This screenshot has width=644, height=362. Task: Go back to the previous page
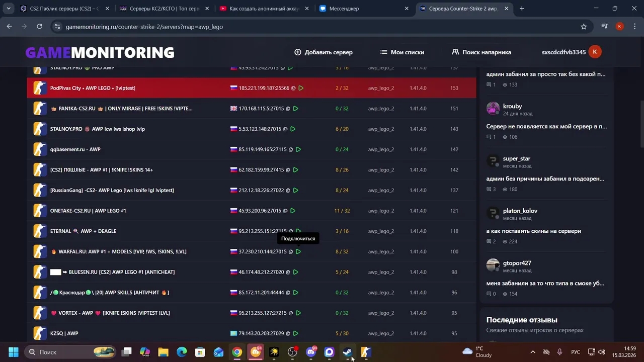[x=9, y=27]
